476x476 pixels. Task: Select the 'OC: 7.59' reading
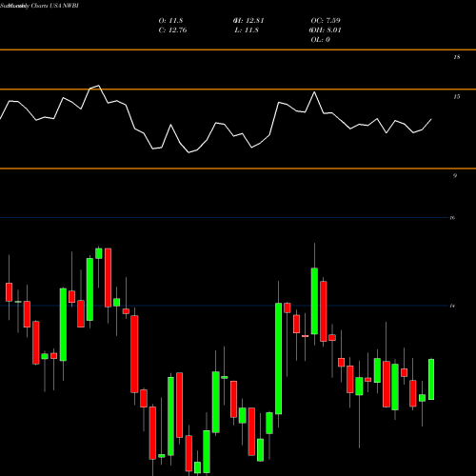(326, 21)
